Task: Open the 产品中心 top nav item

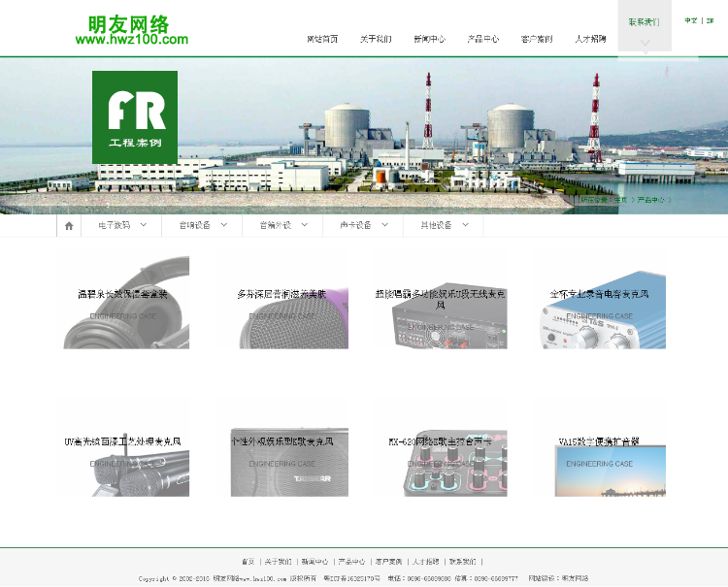Action: click(483, 39)
